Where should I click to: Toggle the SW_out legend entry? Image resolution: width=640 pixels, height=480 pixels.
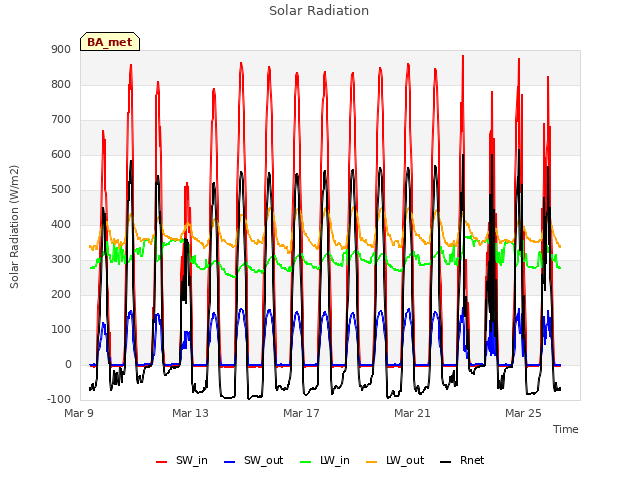253,460
